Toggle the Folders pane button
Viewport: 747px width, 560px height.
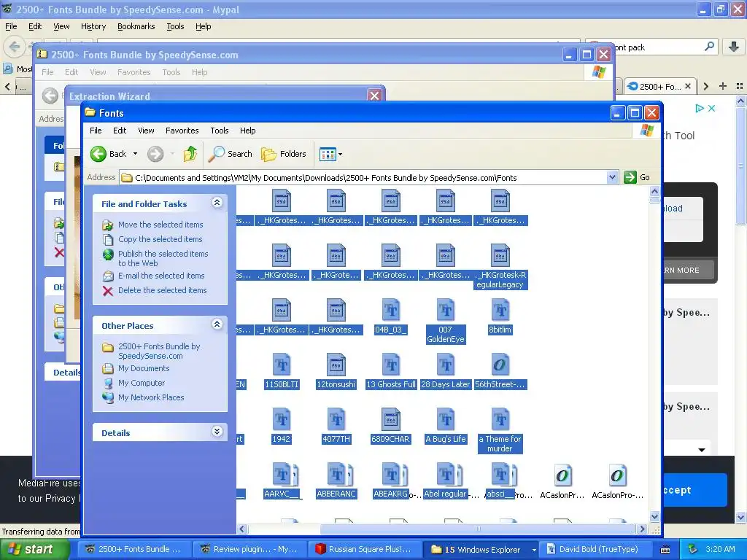(x=284, y=154)
